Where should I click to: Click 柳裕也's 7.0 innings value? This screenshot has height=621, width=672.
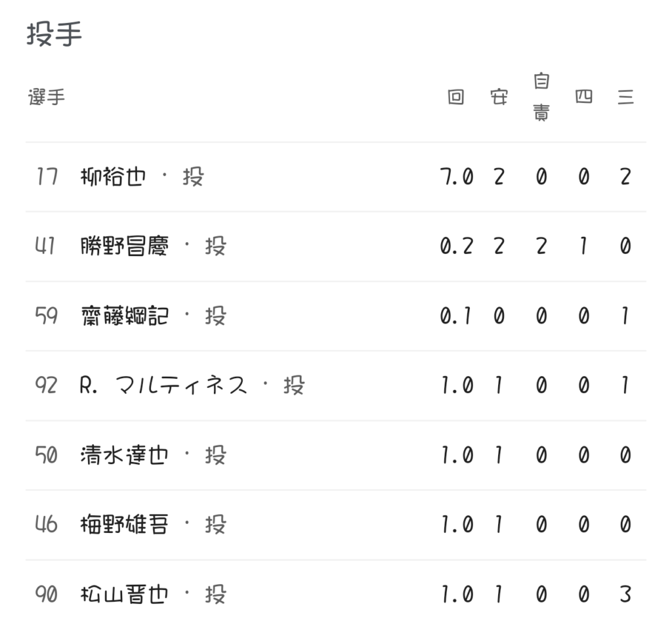pos(456,177)
